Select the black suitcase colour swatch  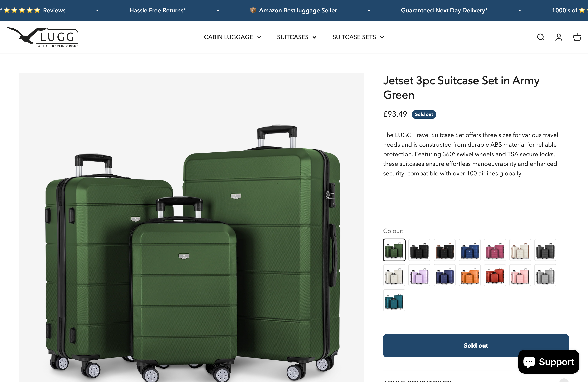419,250
